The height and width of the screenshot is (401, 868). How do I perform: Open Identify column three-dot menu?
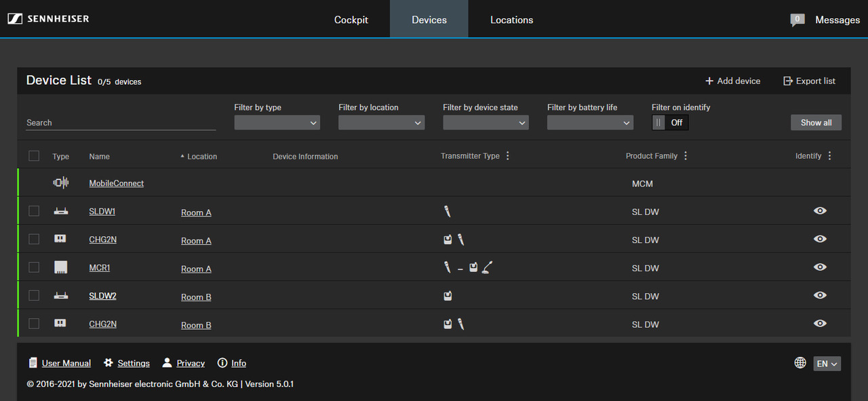[x=829, y=156]
